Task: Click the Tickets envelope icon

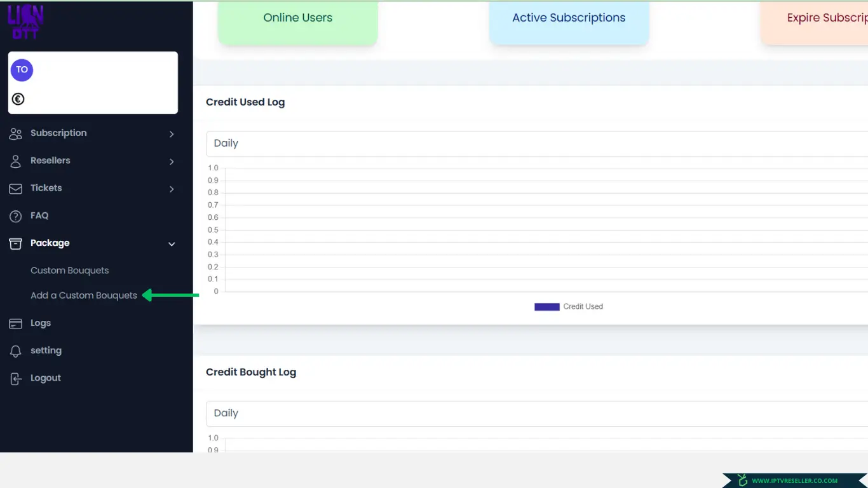Action: 15,189
